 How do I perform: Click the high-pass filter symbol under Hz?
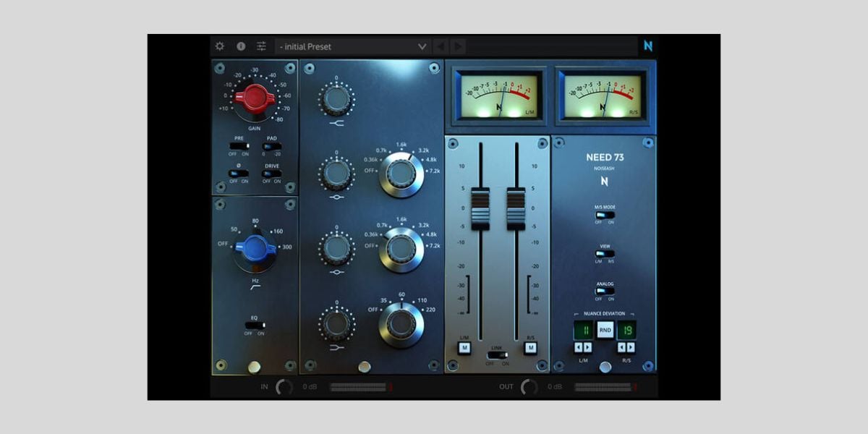click(x=255, y=286)
